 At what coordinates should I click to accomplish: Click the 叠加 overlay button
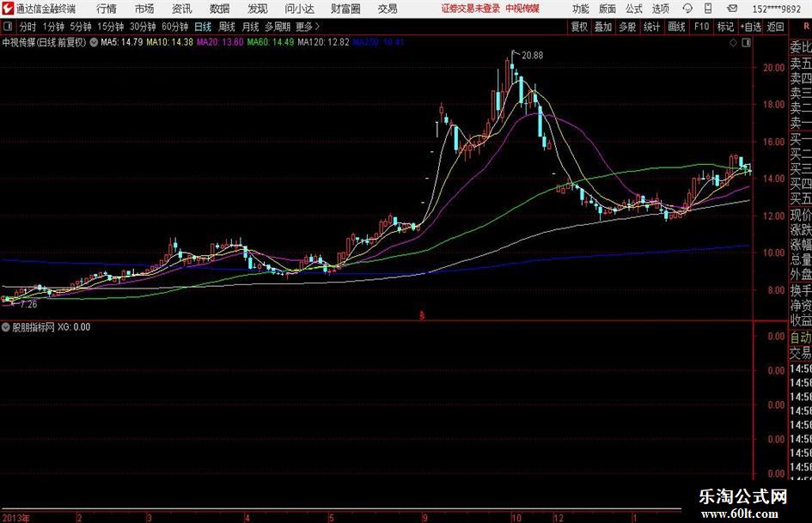tap(603, 27)
